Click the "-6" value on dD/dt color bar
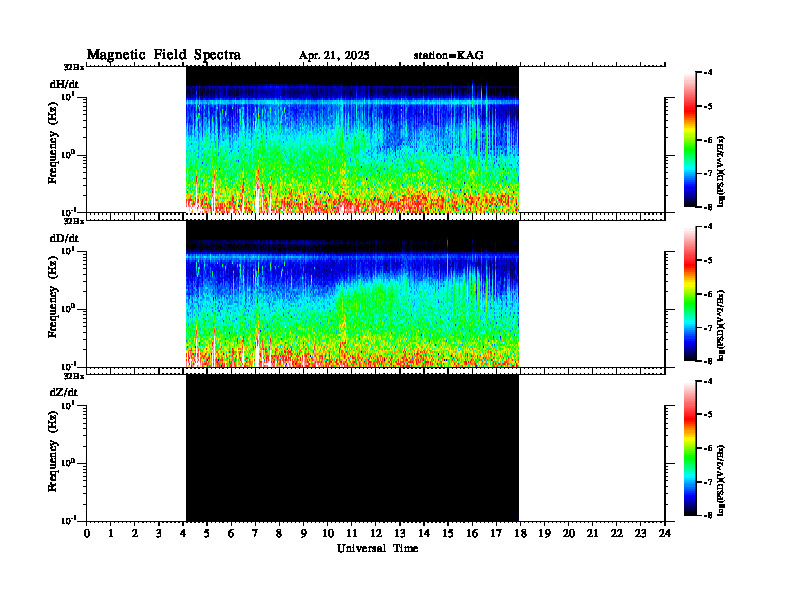The image size is (792, 612). coord(708,293)
